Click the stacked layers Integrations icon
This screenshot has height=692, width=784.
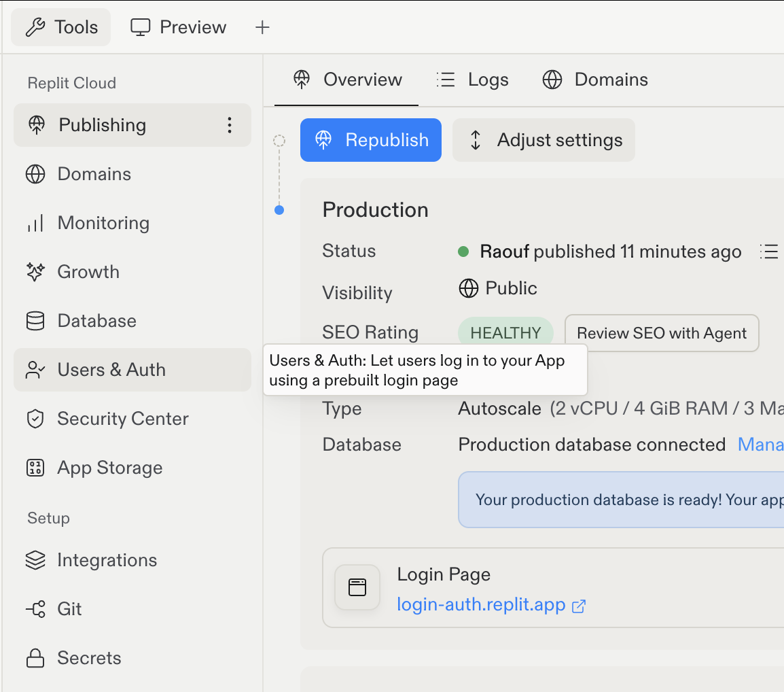35,560
